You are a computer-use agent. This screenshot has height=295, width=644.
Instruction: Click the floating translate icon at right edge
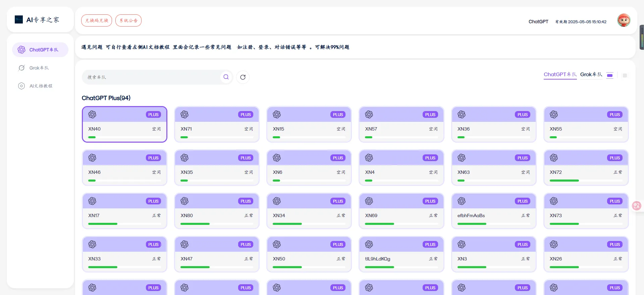pos(637,205)
